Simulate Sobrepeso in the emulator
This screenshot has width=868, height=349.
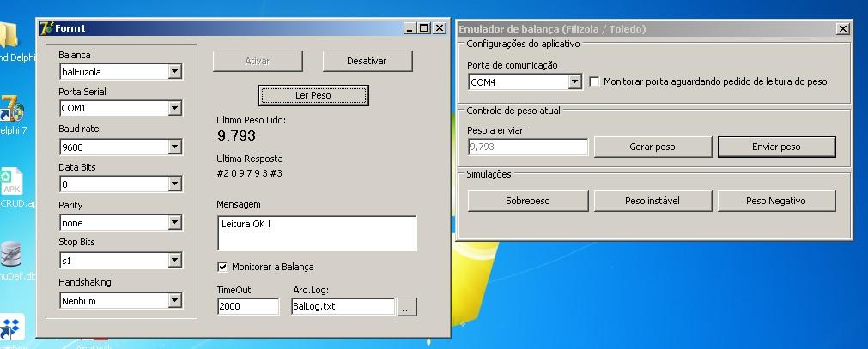pyautogui.click(x=527, y=201)
